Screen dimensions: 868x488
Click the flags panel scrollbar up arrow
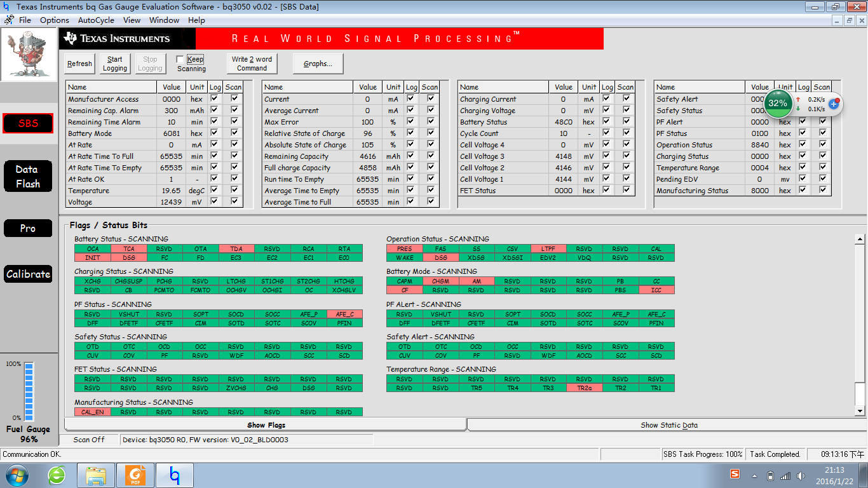(860, 239)
